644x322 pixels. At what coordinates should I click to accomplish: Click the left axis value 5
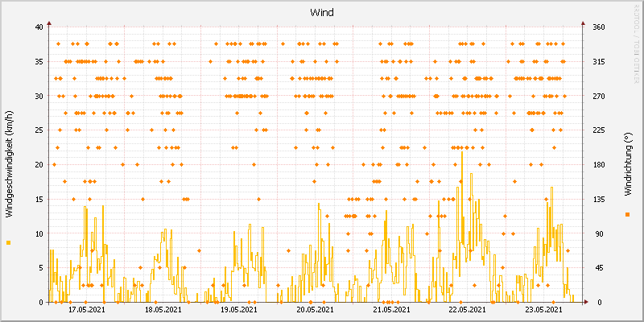41,268
